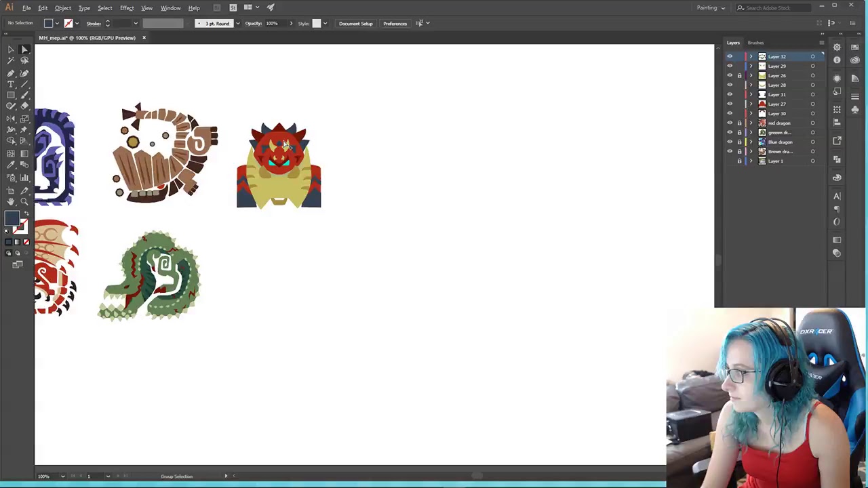Image resolution: width=868 pixels, height=488 pixels.
Task: Open the Window menu
Action: pyautogui.click(x=170, y=7)
